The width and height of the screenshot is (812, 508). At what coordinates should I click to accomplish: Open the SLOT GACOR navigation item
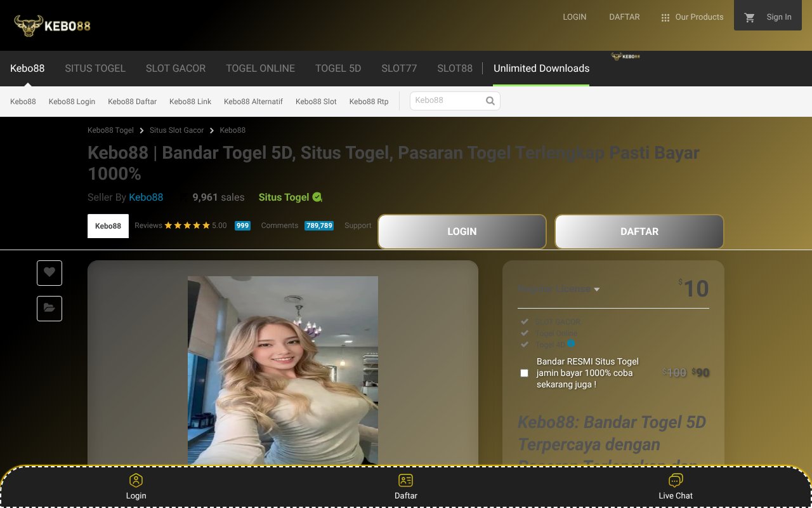[176, 68]
